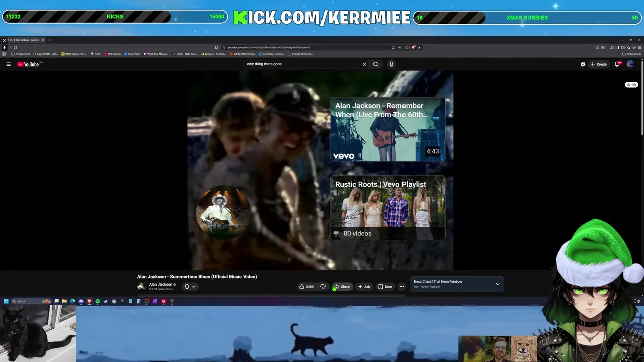Screen dimensions: 644x362
Task: Start YouTube voice search microphone
Action: (391, 64)
